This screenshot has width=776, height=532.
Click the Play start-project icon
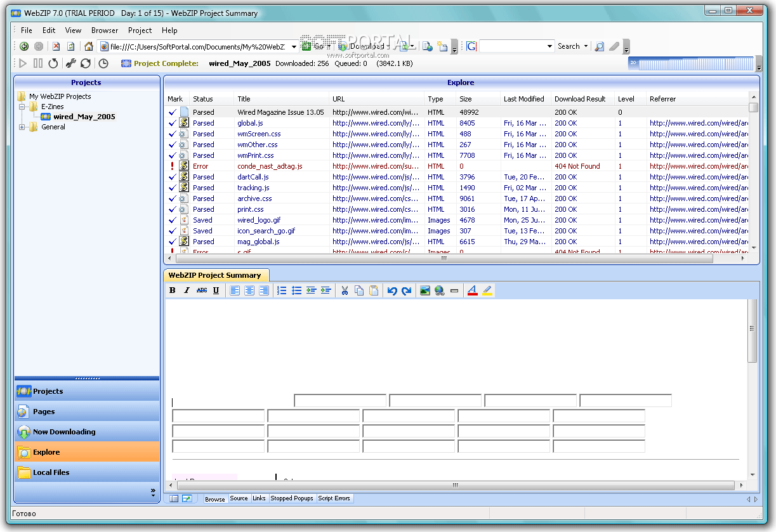(23, 63)
